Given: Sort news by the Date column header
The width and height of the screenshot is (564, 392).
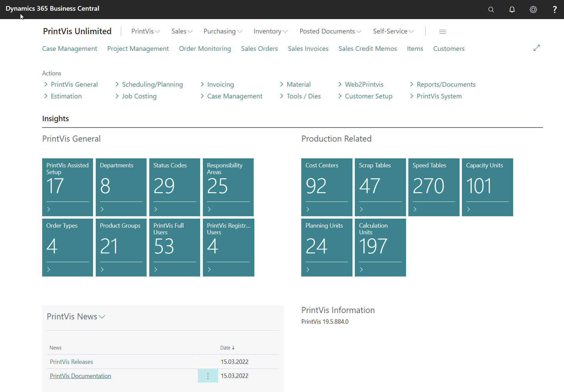Looking at the screenshot, I should pyautogui.click(x=227, y=348).
